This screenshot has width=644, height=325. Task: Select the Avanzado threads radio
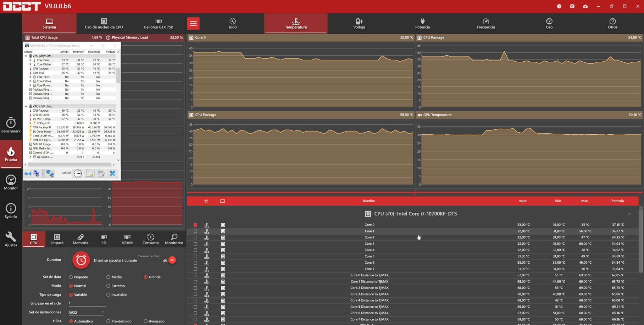146,321
